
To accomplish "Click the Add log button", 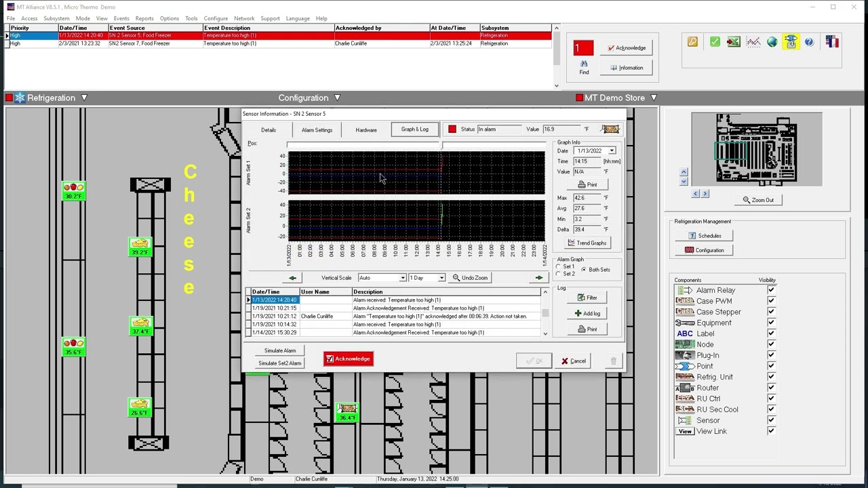I will click(587, 313).
